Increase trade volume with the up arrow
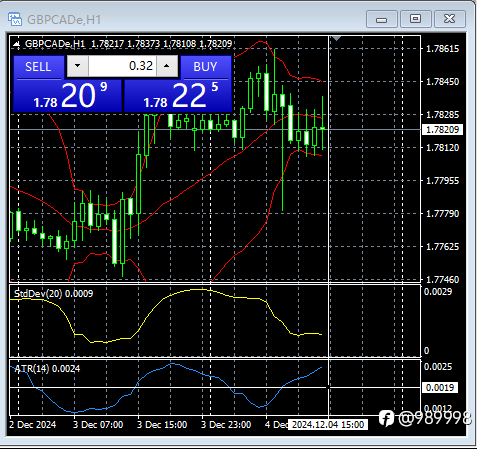 click(x=167, y=66)
